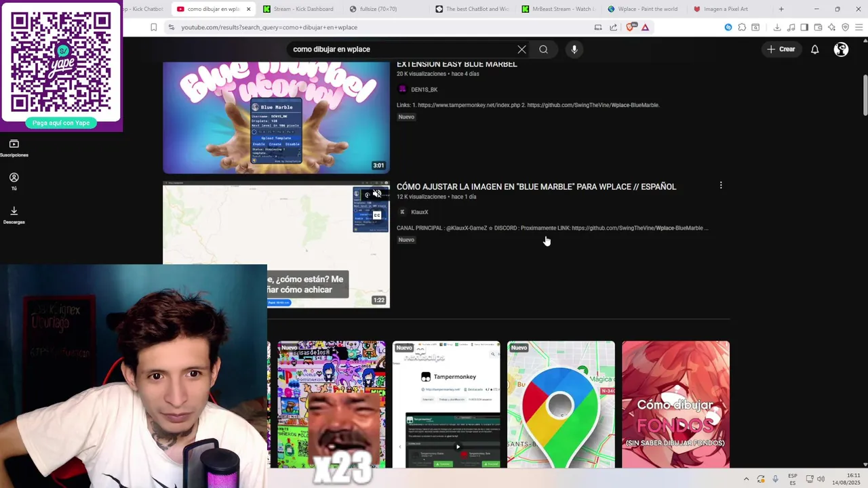This screenshot has width=868, height=488.
Task: Switch to the Wplace - Paint the world tab
Action: pyautogui.click(x=644, y=9)
